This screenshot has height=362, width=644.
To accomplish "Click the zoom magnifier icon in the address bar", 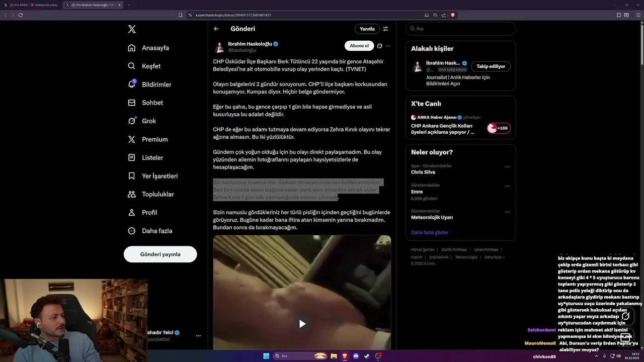I will [435, 15].
